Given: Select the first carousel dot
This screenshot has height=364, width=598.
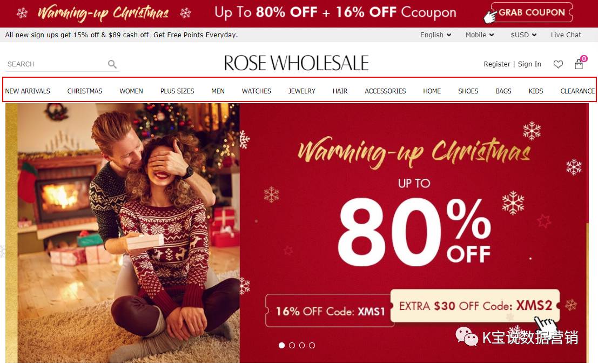Looking at the screenshot, I should [282, 345].
